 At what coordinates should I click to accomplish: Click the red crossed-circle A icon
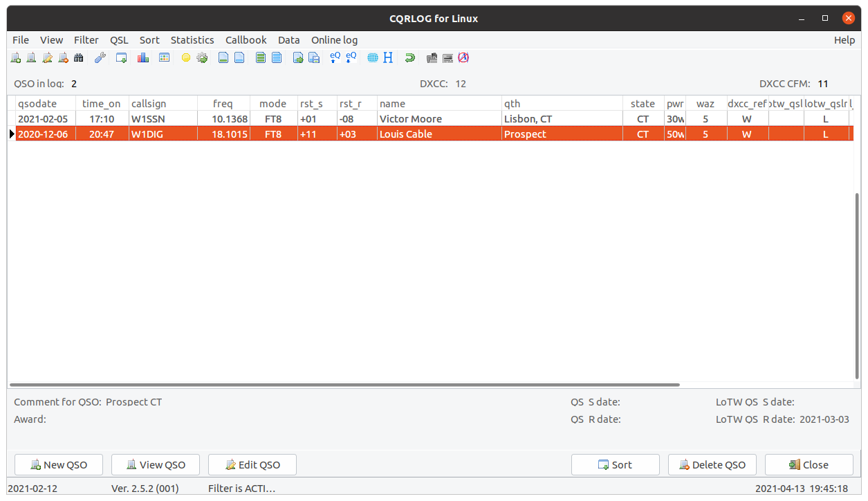[x=463, y=58]
